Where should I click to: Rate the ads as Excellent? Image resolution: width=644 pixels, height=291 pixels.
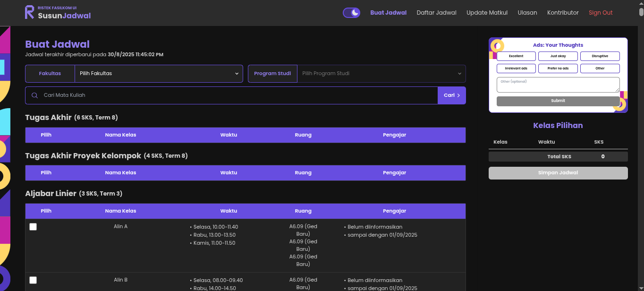pyautogui.click(x=516, y=56)
